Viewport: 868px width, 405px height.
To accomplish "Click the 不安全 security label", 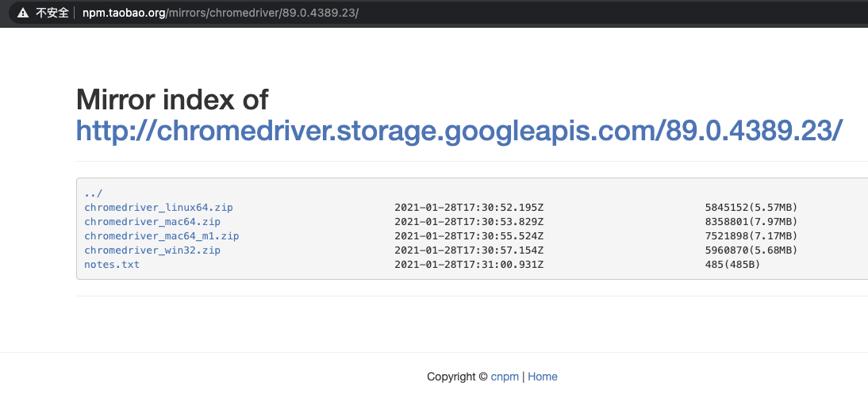I will [52, 13].
